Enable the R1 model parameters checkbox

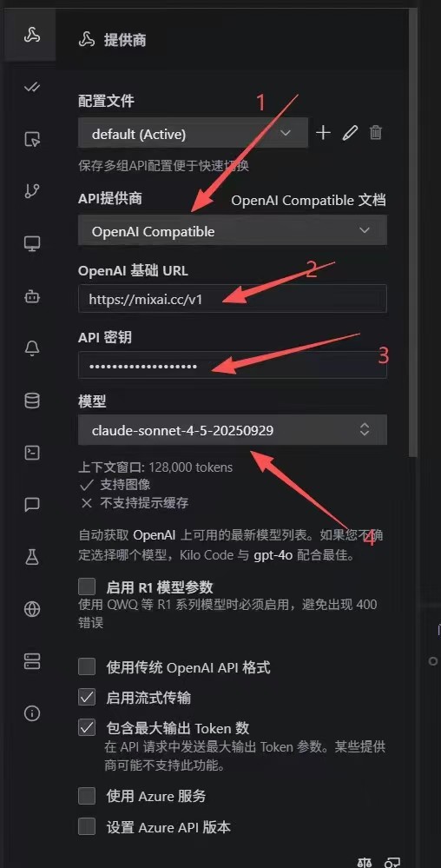click(x=87, y=586)
